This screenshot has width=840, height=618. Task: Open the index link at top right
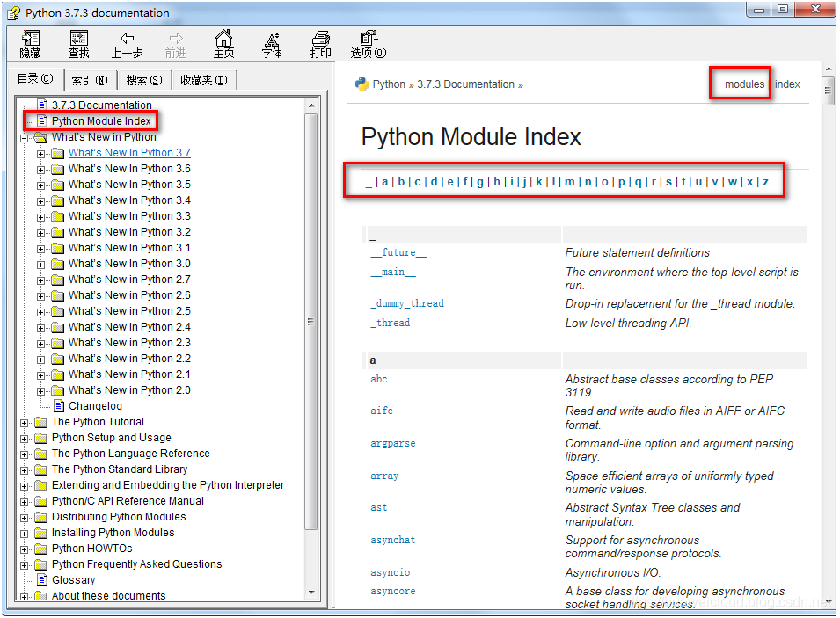787,84
